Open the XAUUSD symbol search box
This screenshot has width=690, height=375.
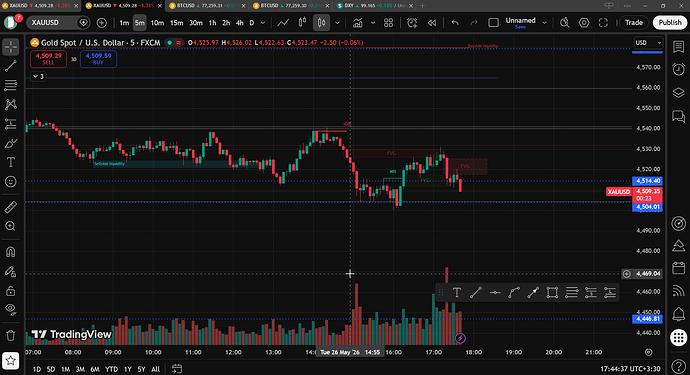coord(59,22)
